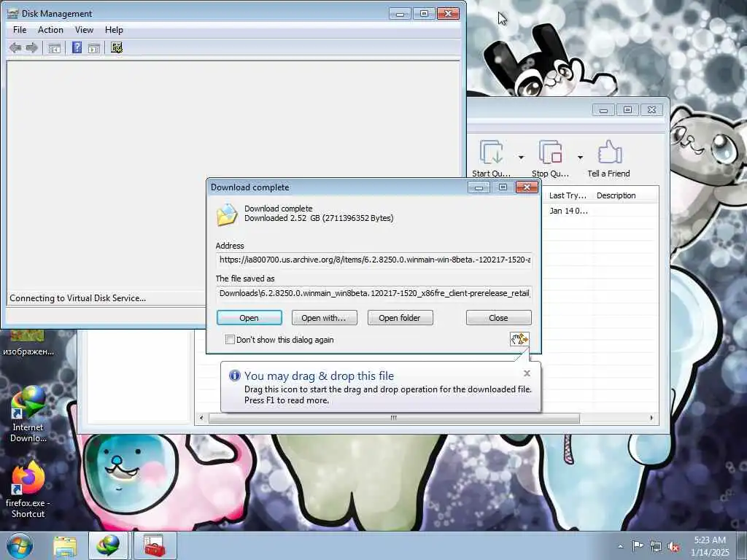Click the network tray icon

coord(656,547)
